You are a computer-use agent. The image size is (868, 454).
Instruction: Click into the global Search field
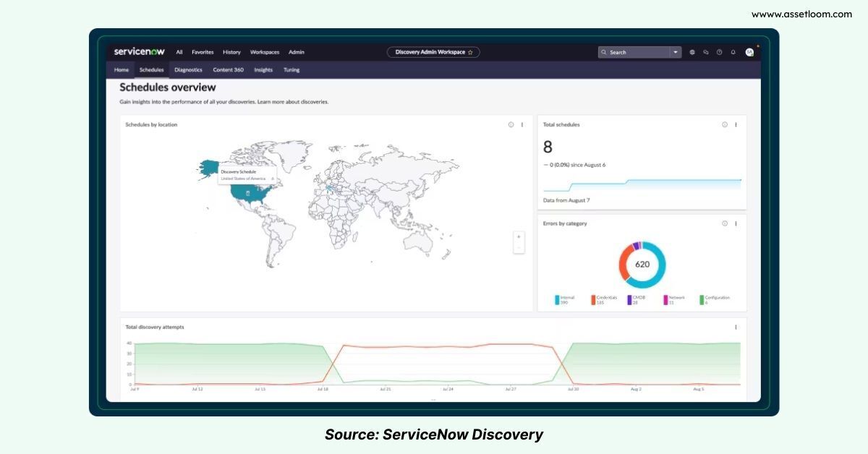[x=639, y=52]
